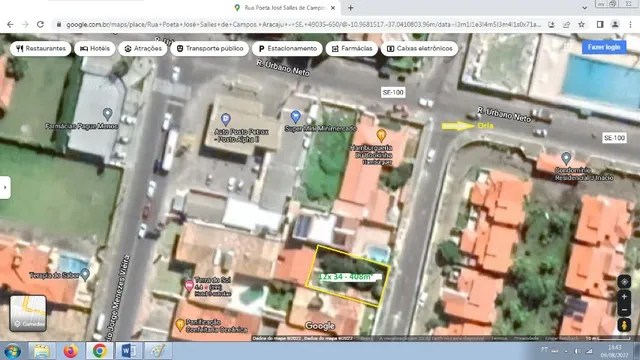Image resolution: width=640 pixels, height=360 pixels.
Task: Choose the Transporte público chip
Action: click(x=209, y=49)
